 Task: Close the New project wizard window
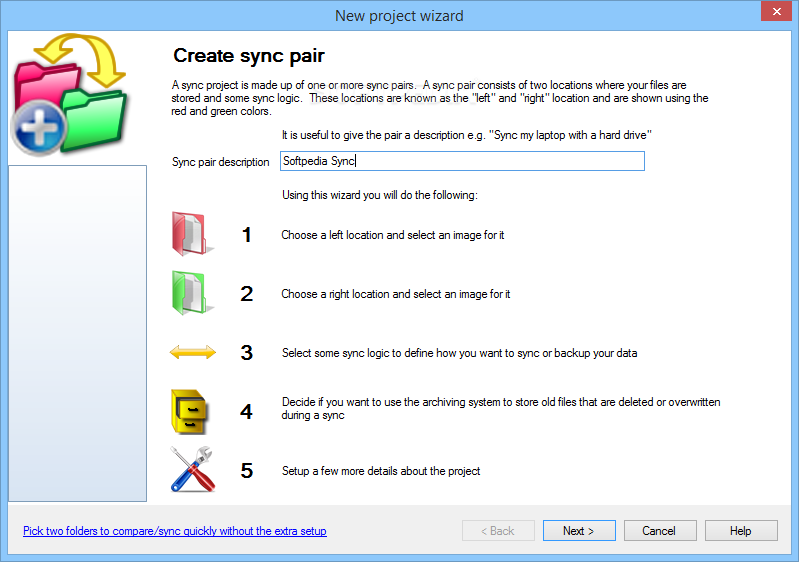tap(776, 11)
